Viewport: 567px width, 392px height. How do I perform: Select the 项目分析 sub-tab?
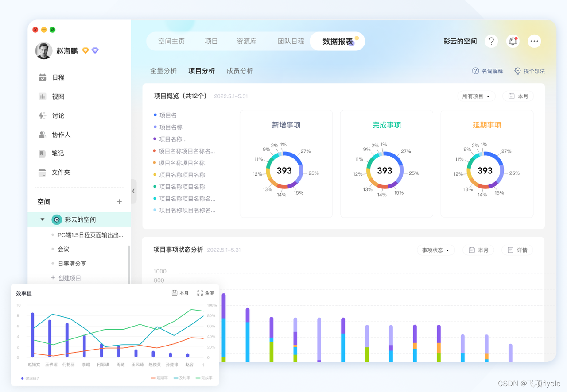coord(202,71)
